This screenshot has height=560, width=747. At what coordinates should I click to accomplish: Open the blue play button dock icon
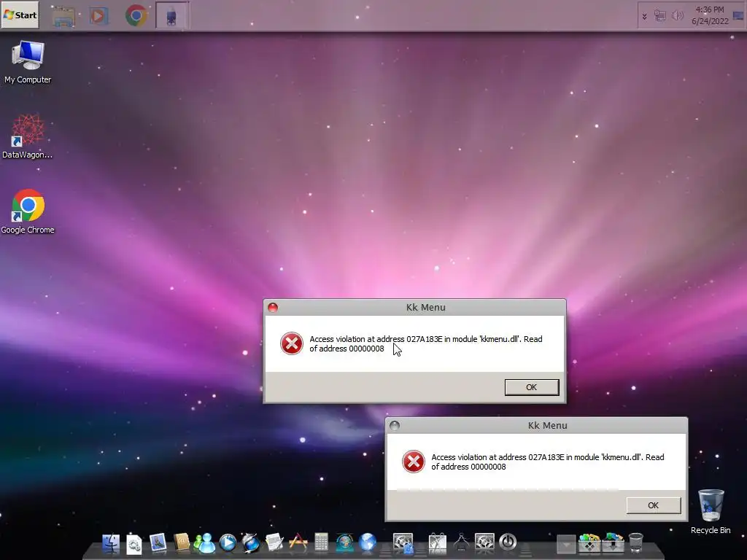point(228,542)
